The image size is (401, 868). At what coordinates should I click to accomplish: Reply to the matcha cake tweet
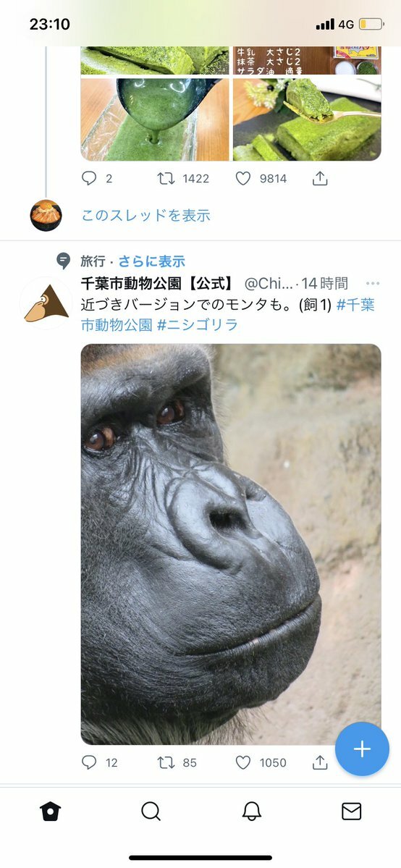coord(89,178)
